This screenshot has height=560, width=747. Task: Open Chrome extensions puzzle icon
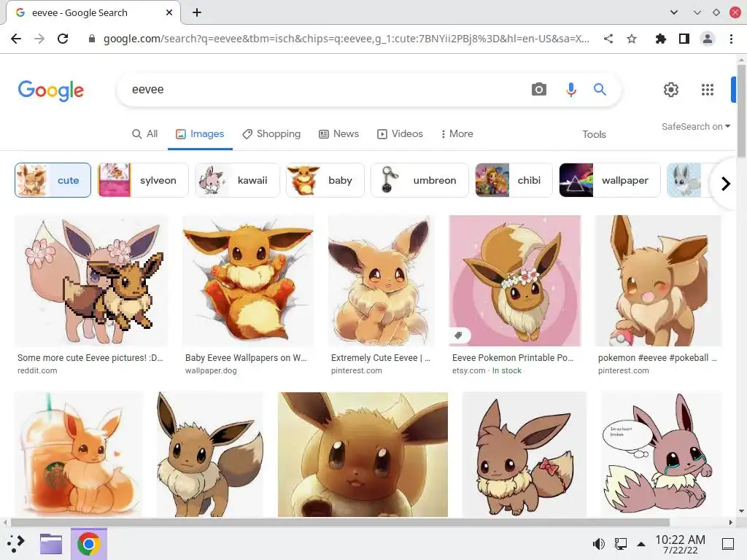[660, 39]
